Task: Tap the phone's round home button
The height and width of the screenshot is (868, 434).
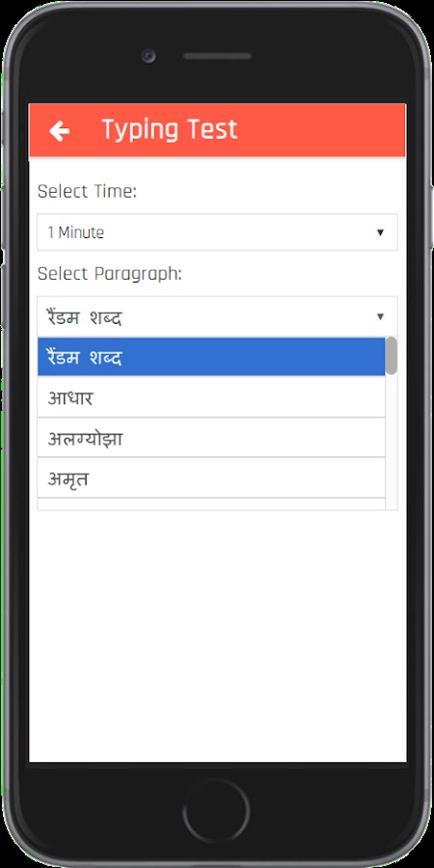Action: point(216,811)
